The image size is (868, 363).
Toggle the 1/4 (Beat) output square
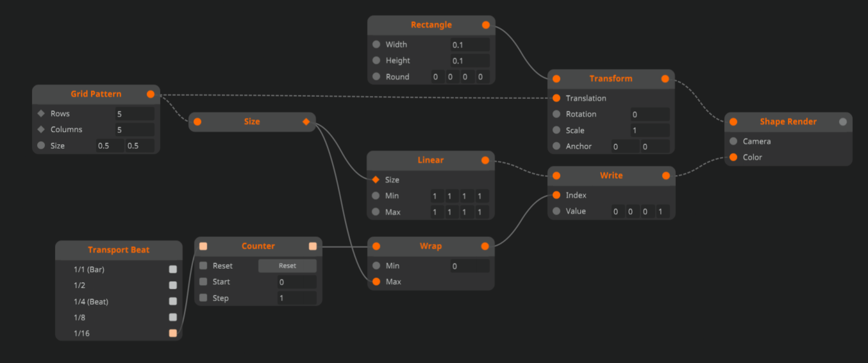[173, 301]
